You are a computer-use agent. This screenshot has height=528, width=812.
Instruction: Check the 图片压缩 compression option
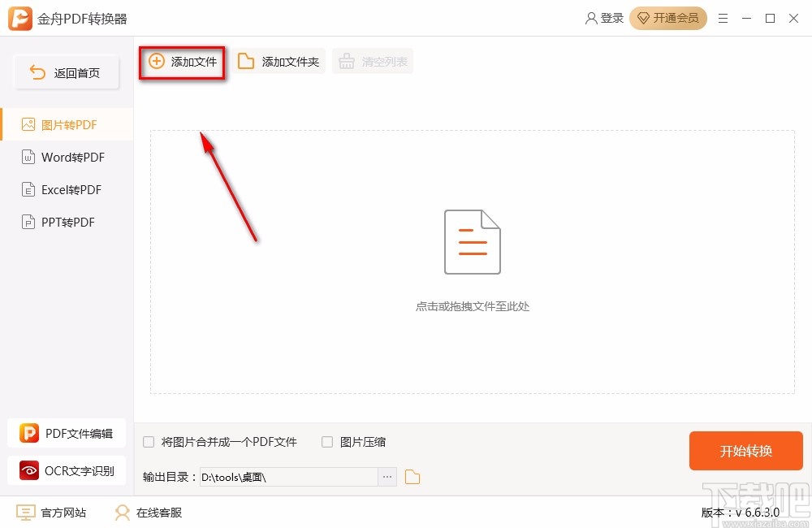point(327,442)
